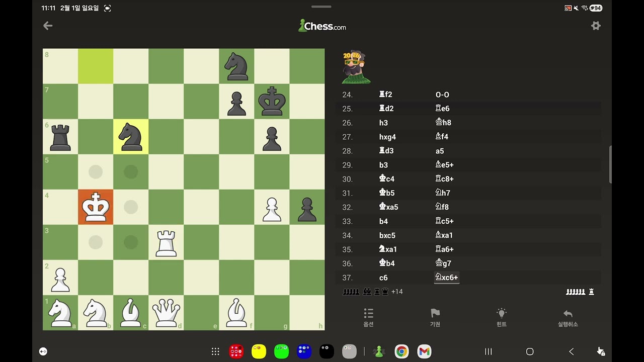644x362 pixels.
Task: Open the green app in taskbar
Action: [281, 351]
